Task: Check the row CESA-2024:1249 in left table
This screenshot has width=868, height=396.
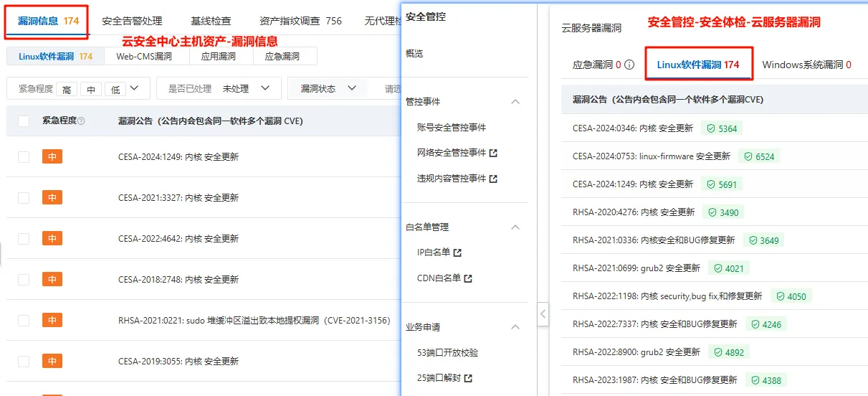Action: point(24,156)
